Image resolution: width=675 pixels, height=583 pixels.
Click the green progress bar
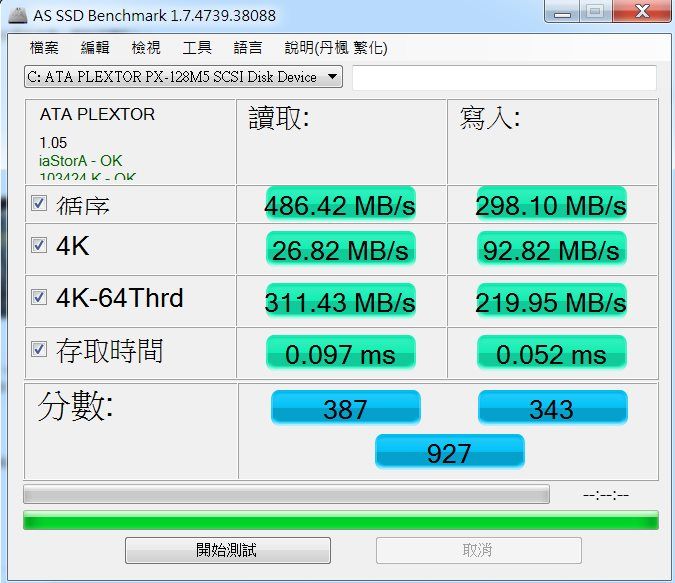coord(340,520)
